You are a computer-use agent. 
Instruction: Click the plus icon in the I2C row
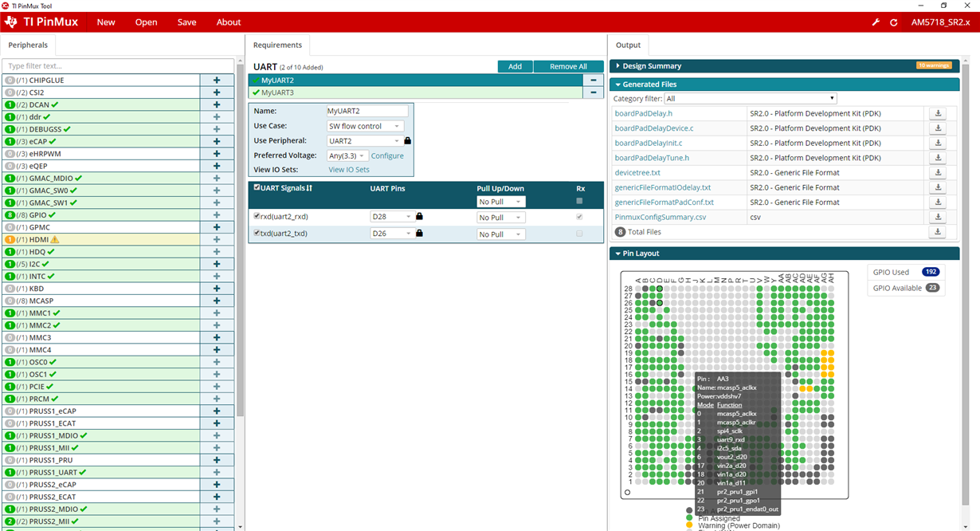point(217,264)
